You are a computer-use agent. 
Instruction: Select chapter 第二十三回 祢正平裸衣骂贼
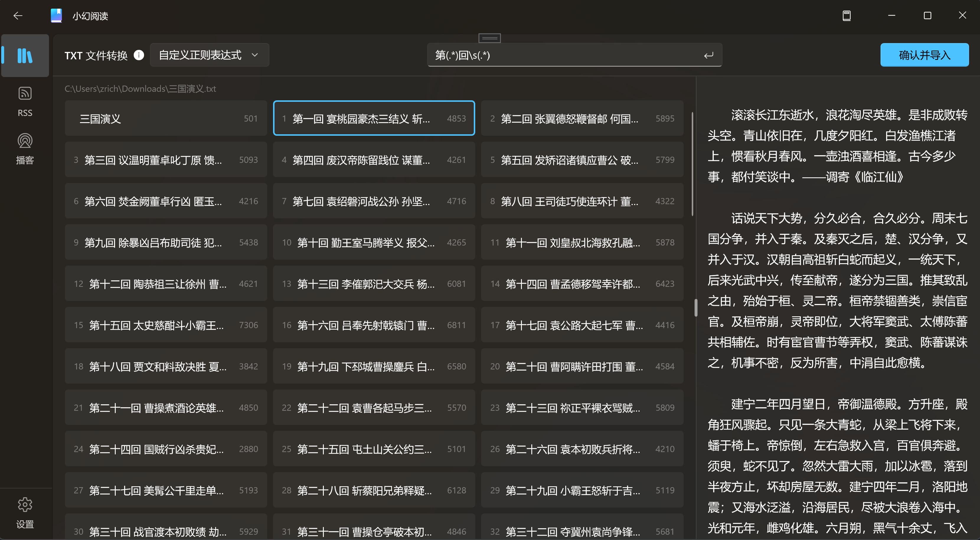tap(582, 408)
